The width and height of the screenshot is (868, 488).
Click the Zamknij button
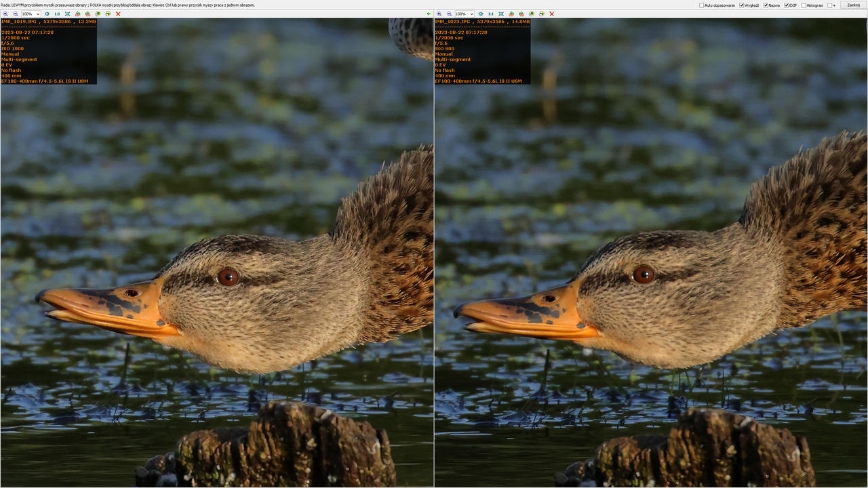pos(853,5)
